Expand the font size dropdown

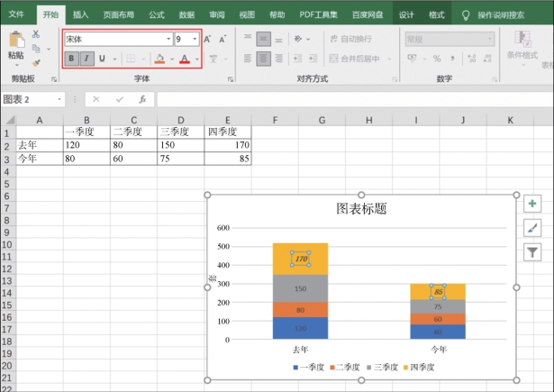click(x=195, y=40)
